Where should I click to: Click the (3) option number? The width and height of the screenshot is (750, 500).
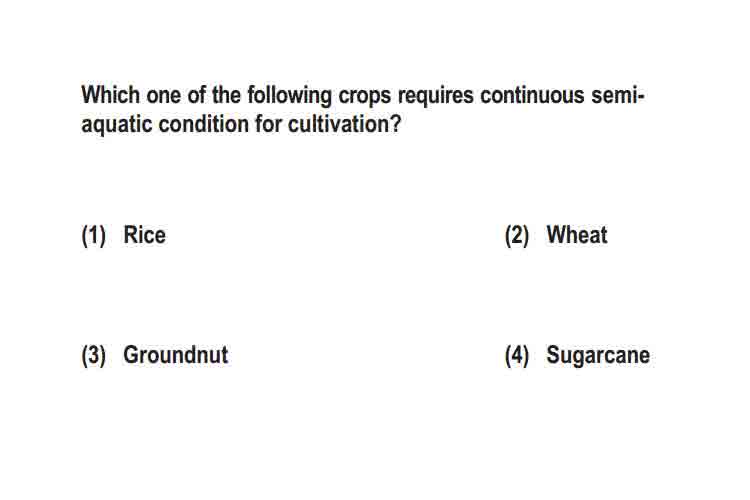coord(94,356)
